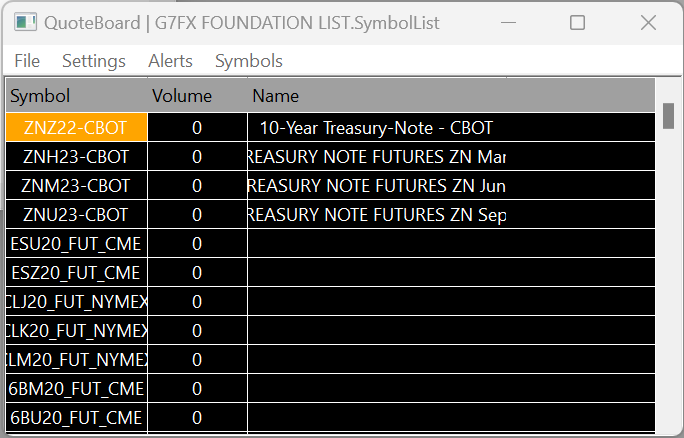Select the 6BU20_FUT_CME symbol cell
This screenshot has height=438, width=684.
[x=76, y=417]
